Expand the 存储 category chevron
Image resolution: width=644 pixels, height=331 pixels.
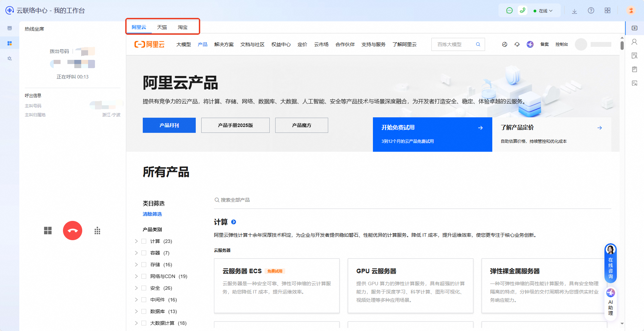[x=136, y=265]
